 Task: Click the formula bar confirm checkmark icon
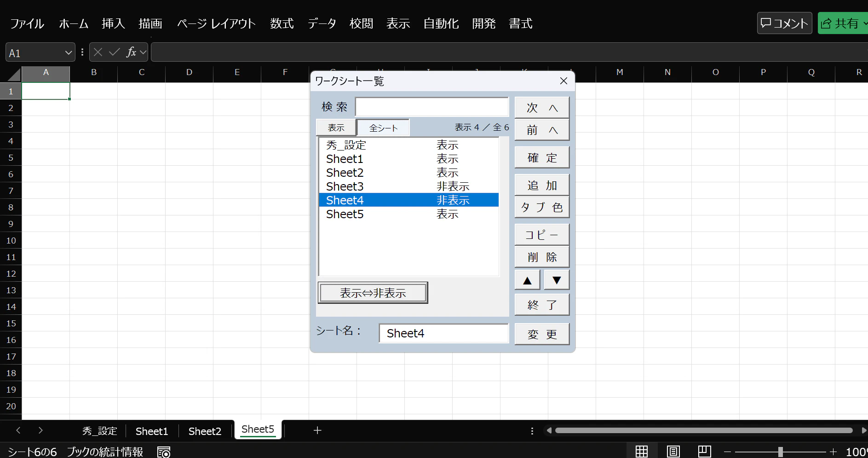(114, 52)
